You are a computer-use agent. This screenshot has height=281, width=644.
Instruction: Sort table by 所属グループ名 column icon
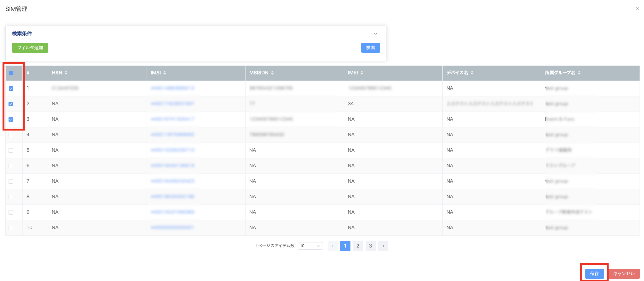tap(579, 73)
